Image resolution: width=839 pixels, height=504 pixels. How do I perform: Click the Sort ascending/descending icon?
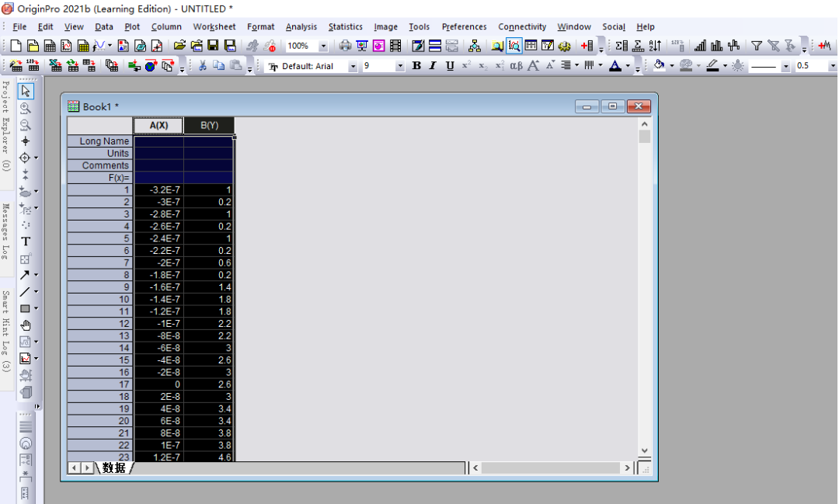click(656, 46)
